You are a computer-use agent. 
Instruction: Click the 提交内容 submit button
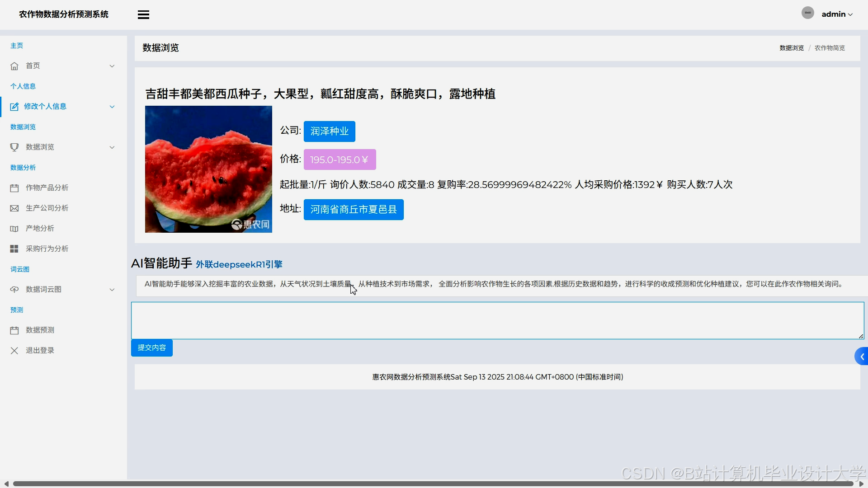coord(151,347)
